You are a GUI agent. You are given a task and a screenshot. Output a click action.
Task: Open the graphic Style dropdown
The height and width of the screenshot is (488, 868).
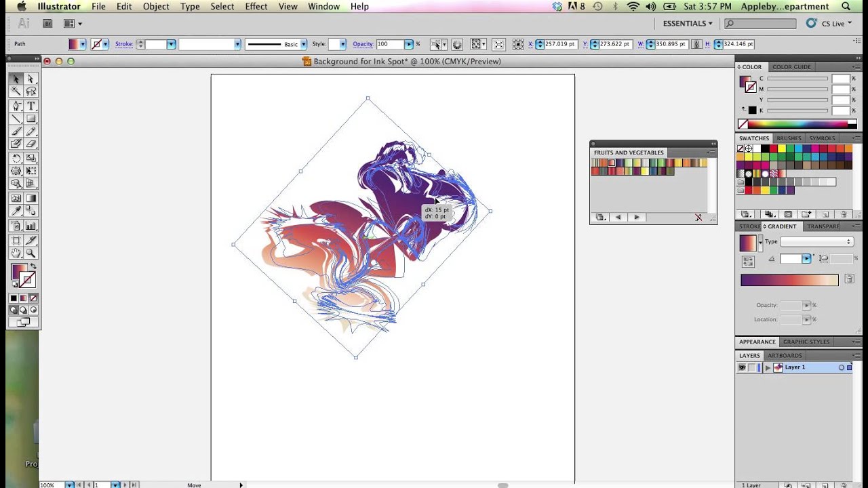[343, 44]
